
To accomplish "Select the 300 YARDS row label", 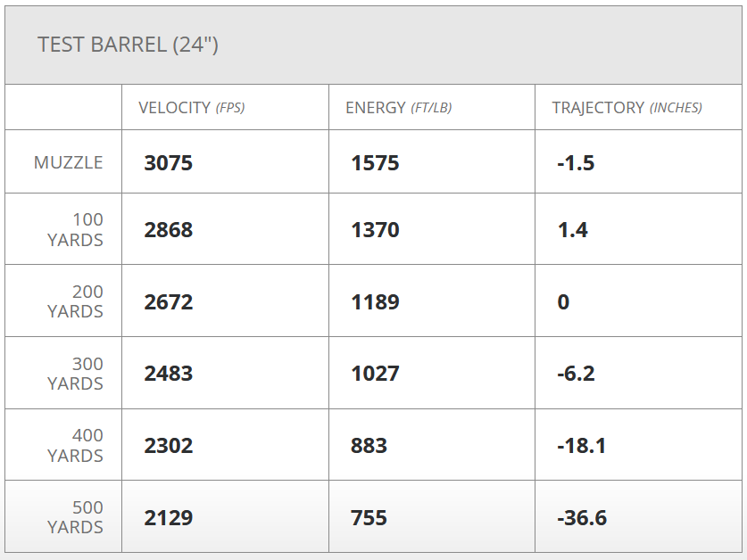I will [x=75, y=374].
